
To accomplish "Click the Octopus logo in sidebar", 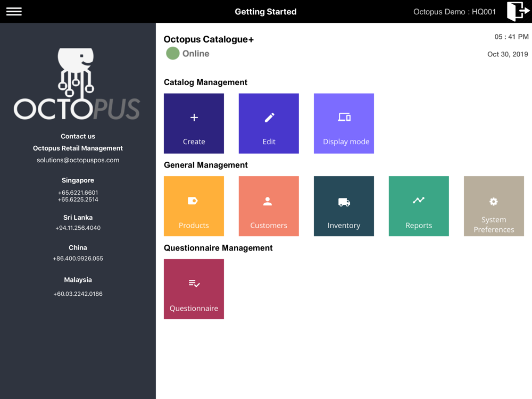I will point(77,84).
